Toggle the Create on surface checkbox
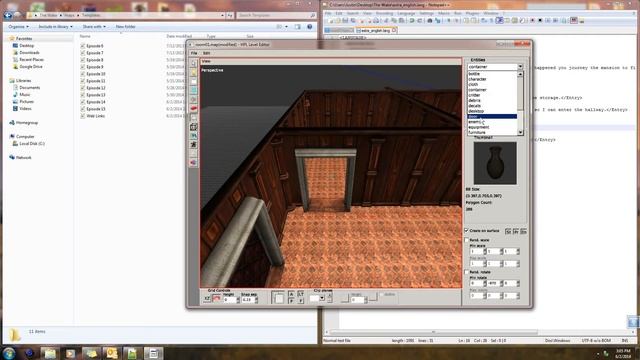The image size is (640, 360). point(467,231)
